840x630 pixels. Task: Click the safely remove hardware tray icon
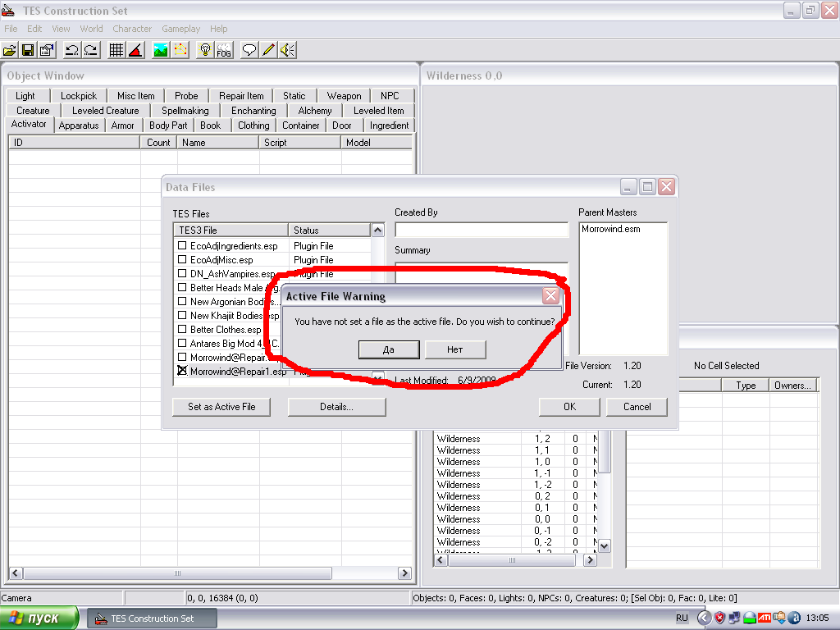[x=779, y=619]
